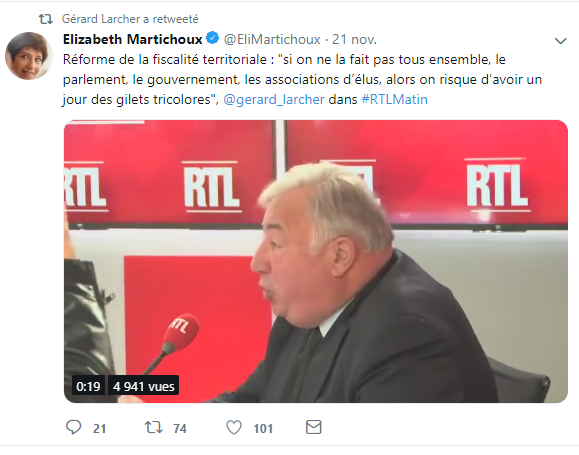Image resolution: width=579 pixels, height=455 pixels.
Task: Like the tweet with the heart icon
Action: coord(234,427)
